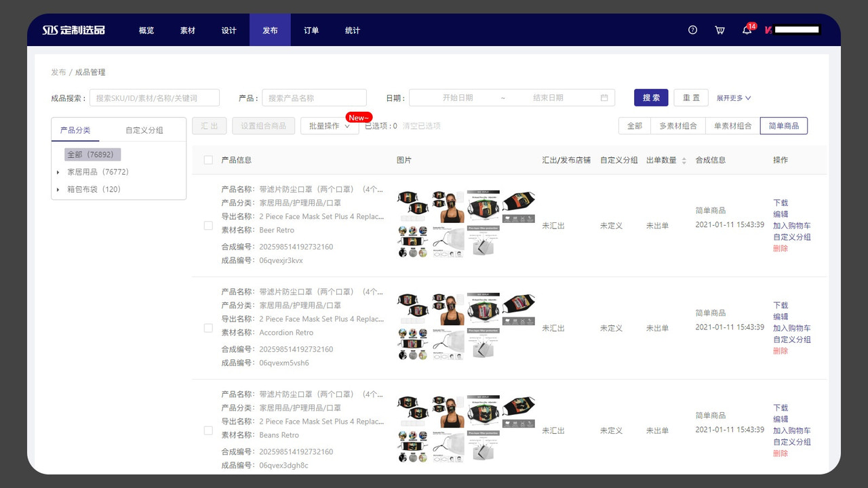Click the V brand icon next to the account
The width and height of the screenshot is (868, 488).
tap(767, 30)
